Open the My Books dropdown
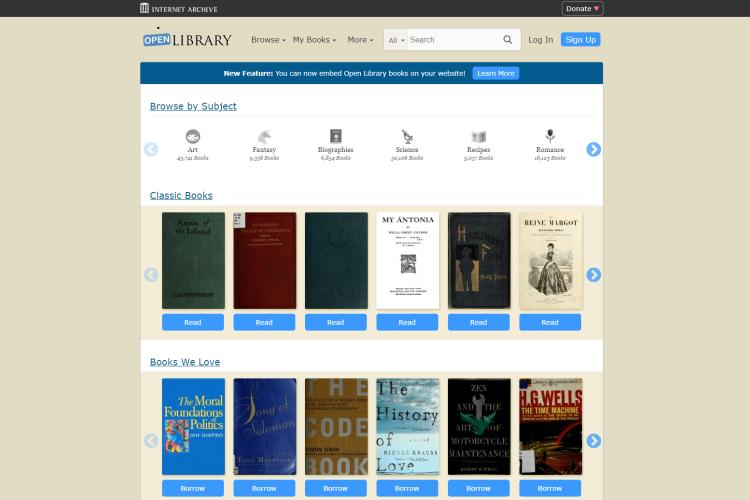The height and width of the screenshot is (500, 750). (314, 40)
